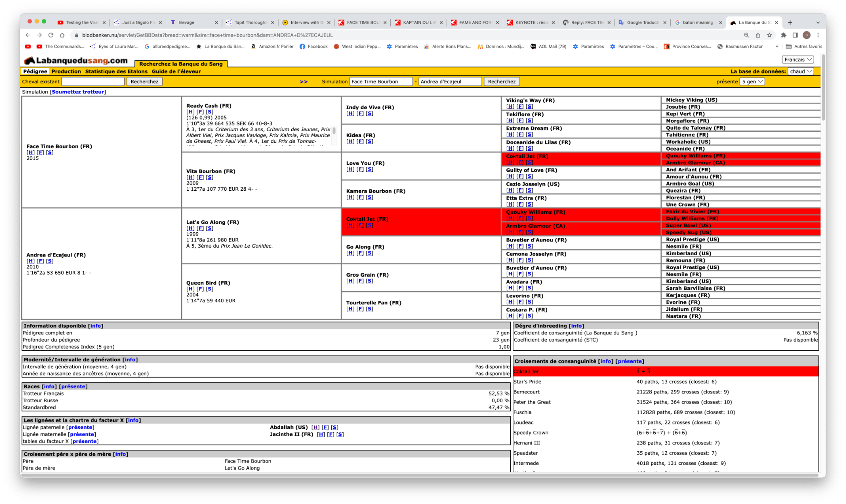
Task: Open Dominos bookmark
Action: coord(501,46)
